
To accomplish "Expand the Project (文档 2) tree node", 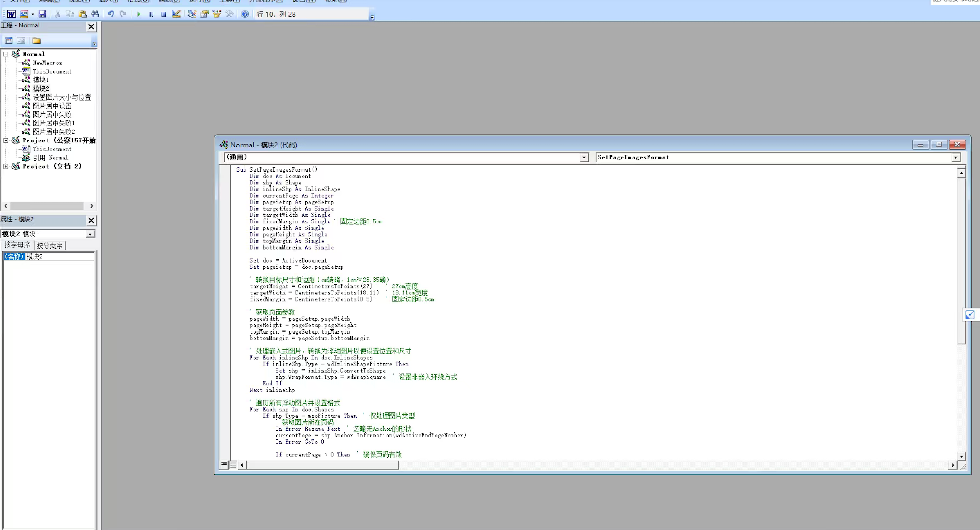I will [x=6, y=166].
